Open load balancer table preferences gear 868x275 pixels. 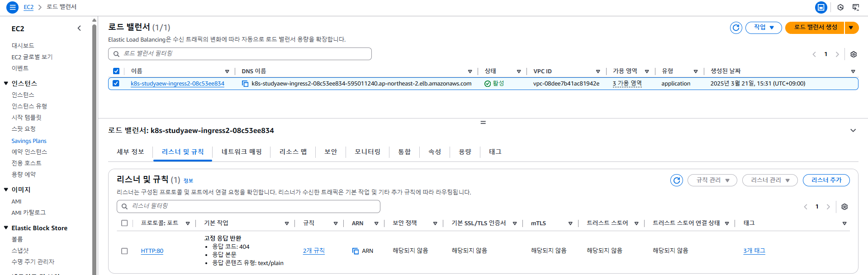coord(854,54)
